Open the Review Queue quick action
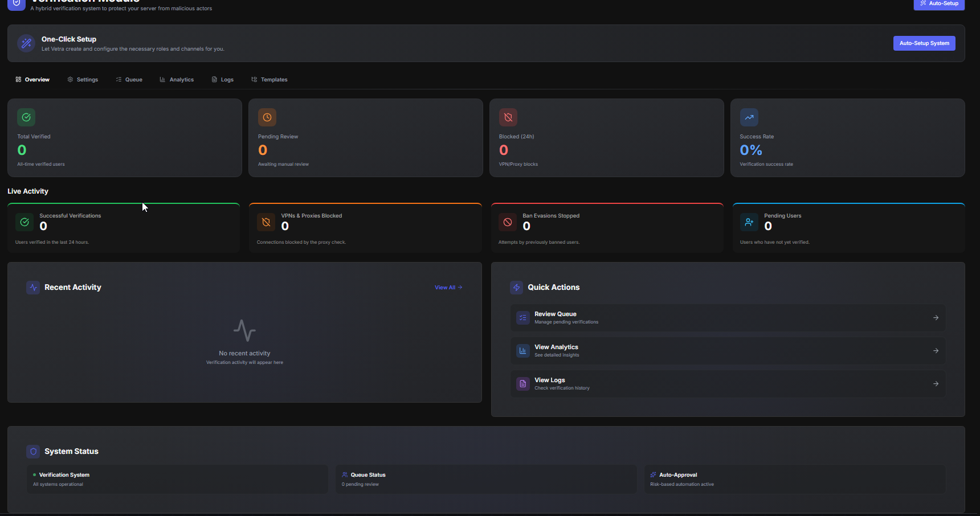Image resolution: width=980 pixels, height=516 pixels. coord(727,318)
